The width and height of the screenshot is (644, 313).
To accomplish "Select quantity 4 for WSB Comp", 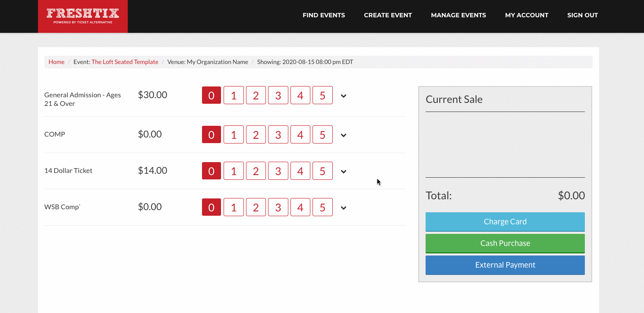I will tap(300, 207).
